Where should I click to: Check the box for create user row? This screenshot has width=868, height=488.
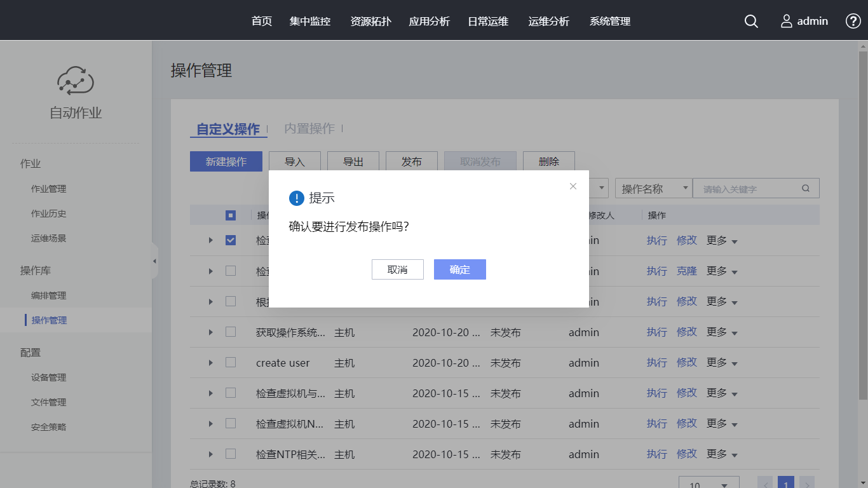click(231, 362)
